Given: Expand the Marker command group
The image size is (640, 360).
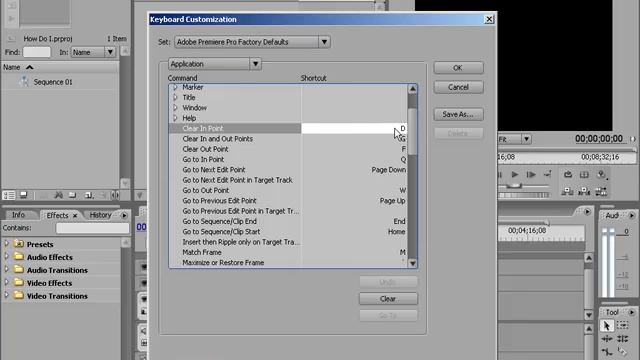Looking at the screenshot, I should 176,87.
